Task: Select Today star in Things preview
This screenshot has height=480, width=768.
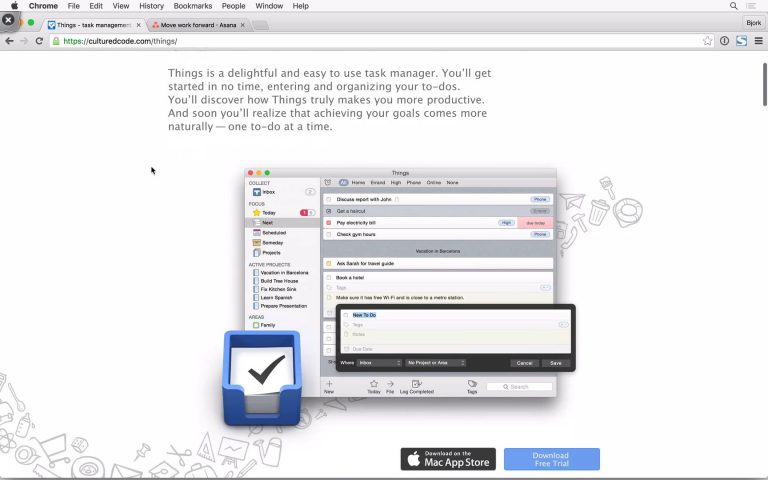Action: coord(282,213)
